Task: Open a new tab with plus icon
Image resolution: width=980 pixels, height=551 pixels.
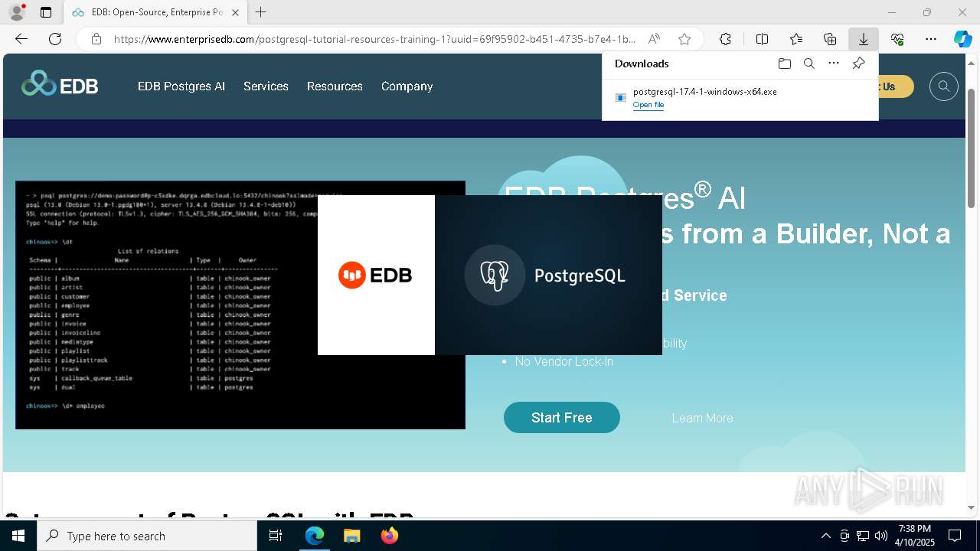Action: (261, 12)
